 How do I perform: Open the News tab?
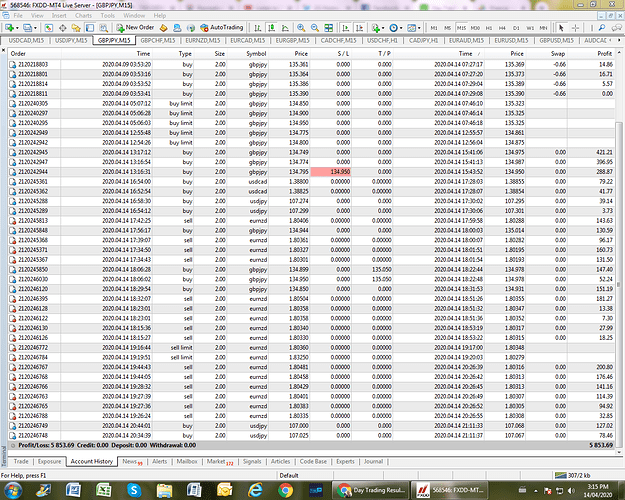click(132, 461)
